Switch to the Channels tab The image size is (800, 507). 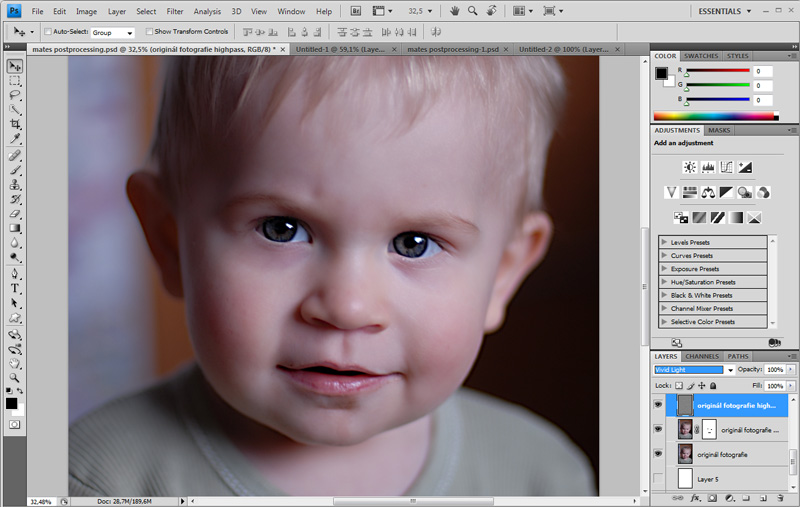pyautogui.click(x=701, y=356)
